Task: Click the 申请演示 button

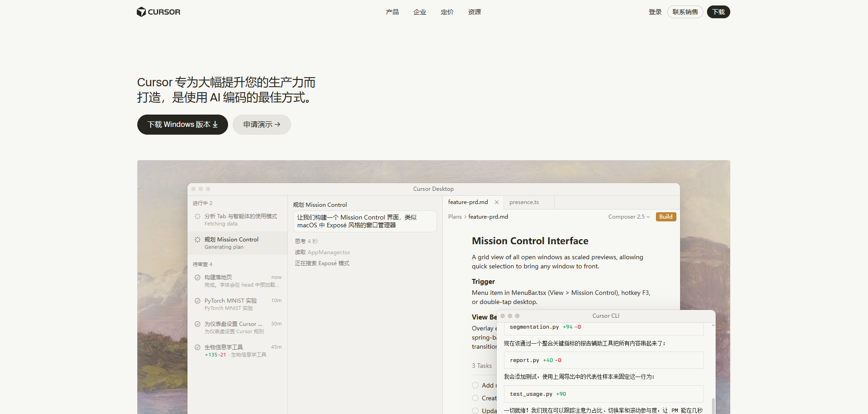Action: point(262,125)
